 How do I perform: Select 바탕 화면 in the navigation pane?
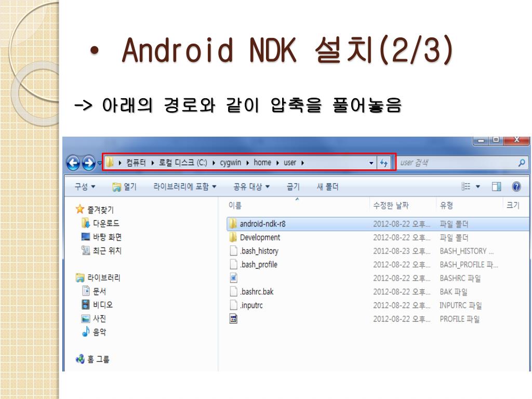tap(107, 237)
